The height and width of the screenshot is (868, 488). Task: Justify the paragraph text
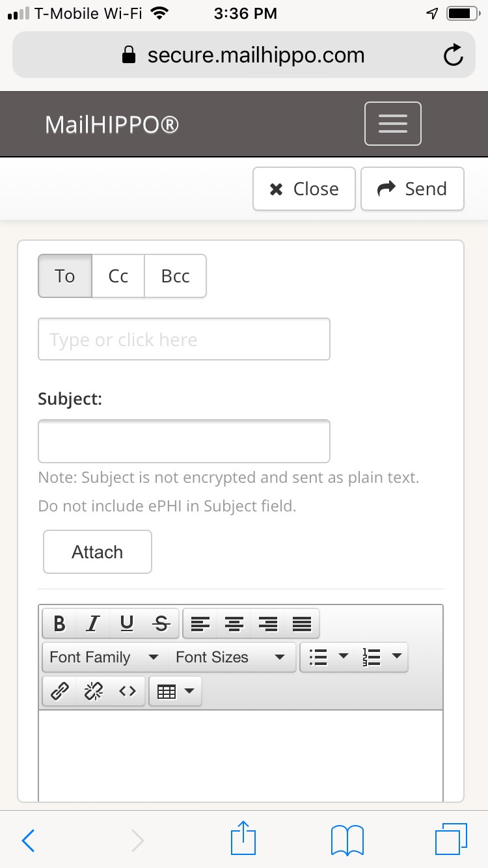302,623
